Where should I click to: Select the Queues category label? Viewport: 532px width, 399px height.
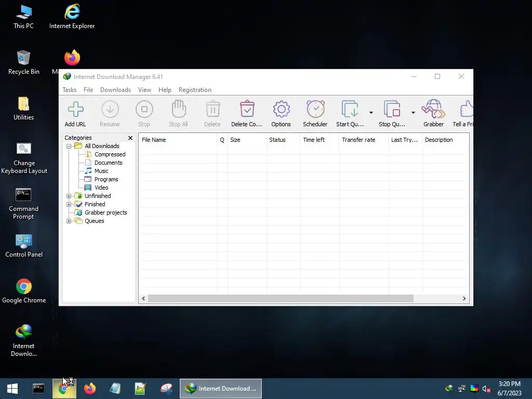[95, 221]
